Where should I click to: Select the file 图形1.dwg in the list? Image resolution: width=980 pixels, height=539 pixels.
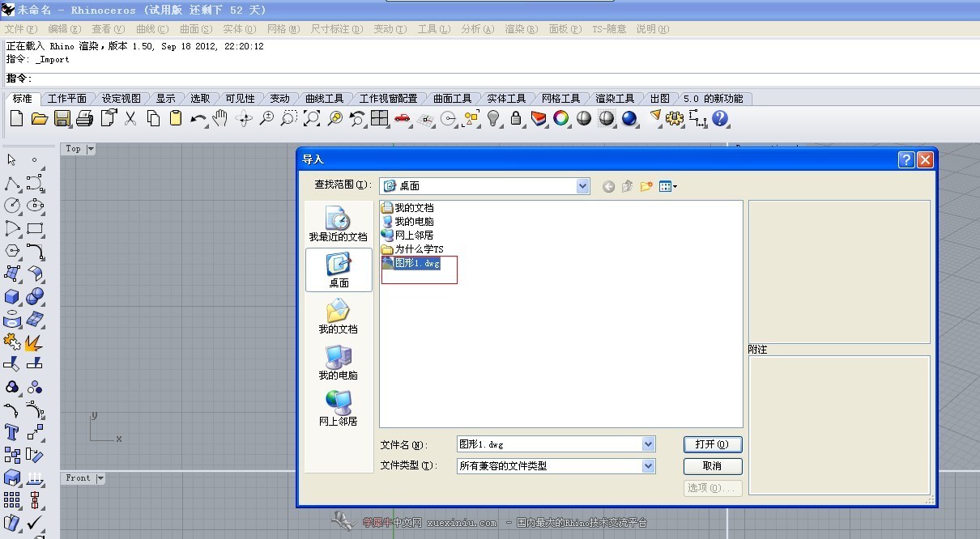pyautogui.click(x=411, y=263)
